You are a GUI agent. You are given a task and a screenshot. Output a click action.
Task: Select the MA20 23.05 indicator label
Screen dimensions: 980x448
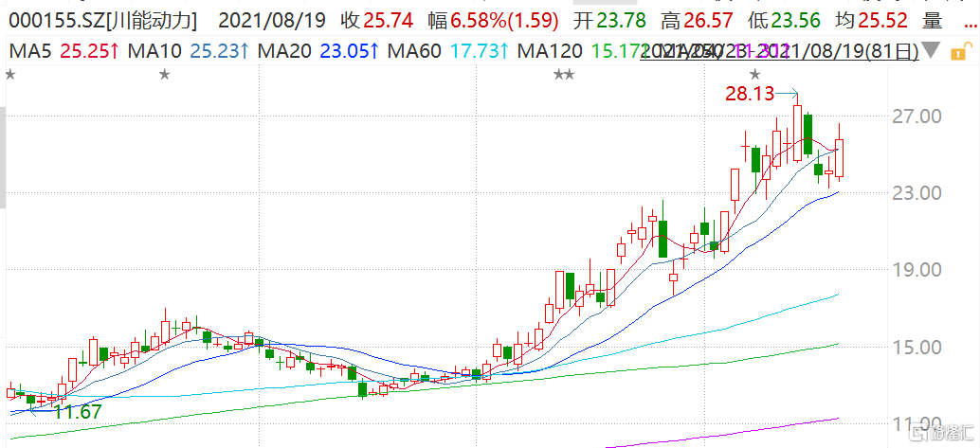[318, 51]
